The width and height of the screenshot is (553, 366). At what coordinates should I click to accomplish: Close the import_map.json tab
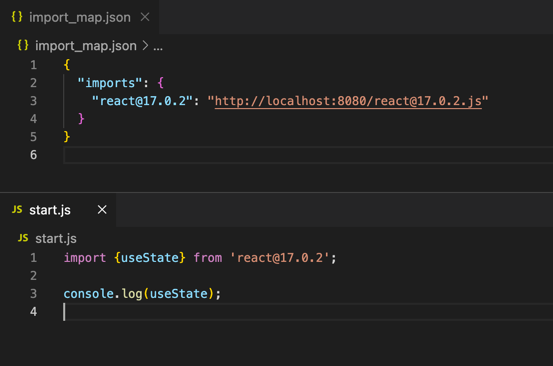(x=145, y=17)
